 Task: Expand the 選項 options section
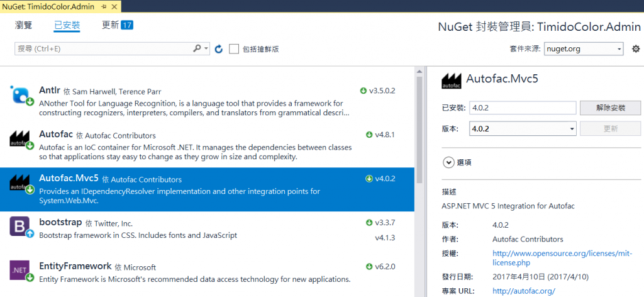(449, 162)
